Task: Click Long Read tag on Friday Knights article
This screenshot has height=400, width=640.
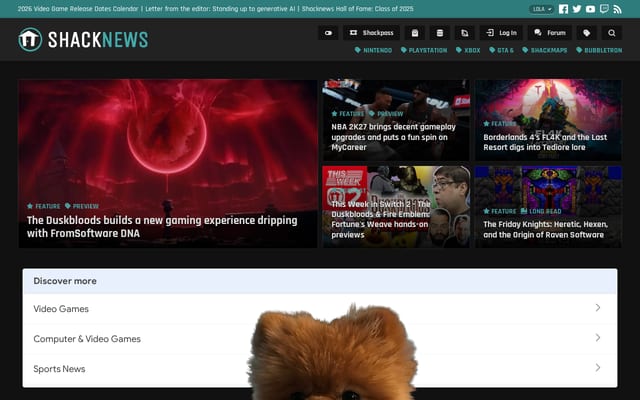Action: coord(541,211)
